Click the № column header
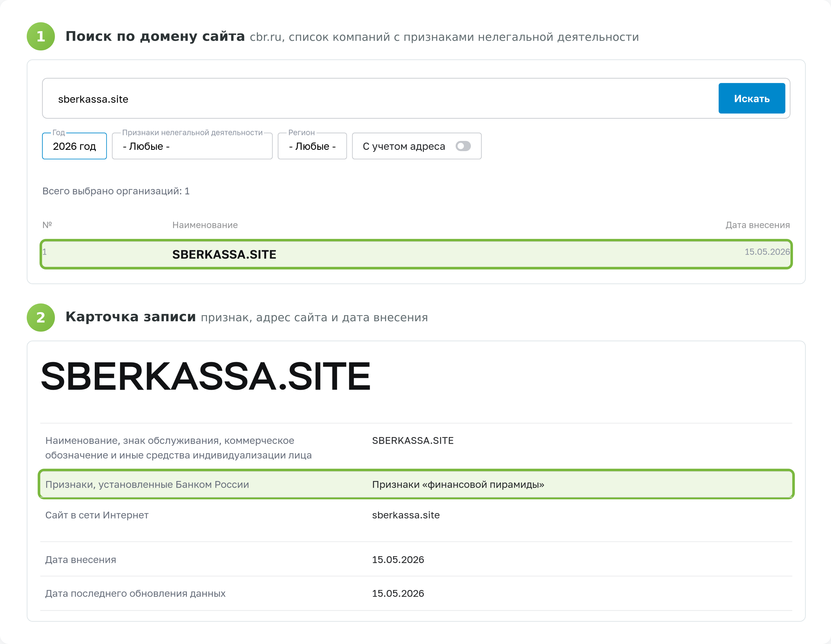Screen dimensions: 831x644 click(x=47, y=225)
